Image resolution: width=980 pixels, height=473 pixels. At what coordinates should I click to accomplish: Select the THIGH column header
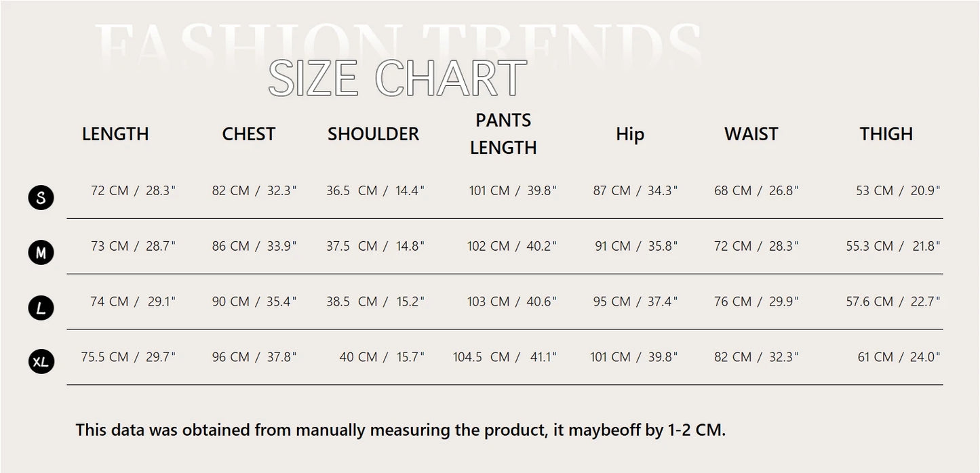[886, 134]
